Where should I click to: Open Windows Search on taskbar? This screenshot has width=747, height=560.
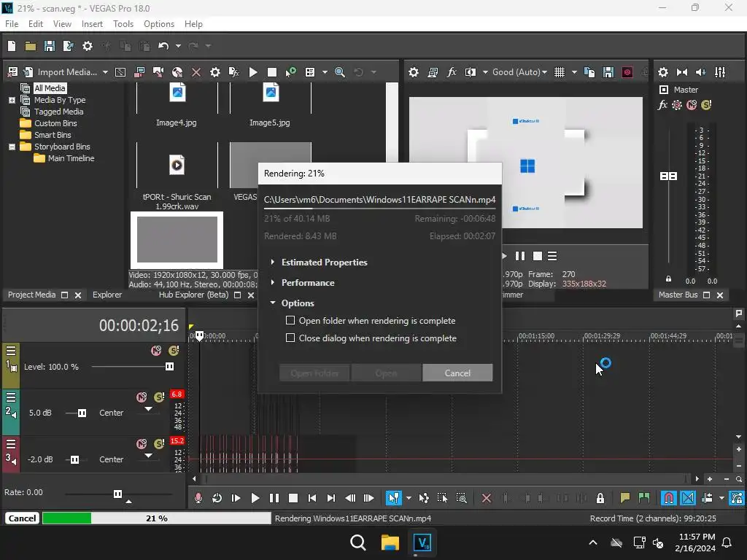tap(357, 542)
